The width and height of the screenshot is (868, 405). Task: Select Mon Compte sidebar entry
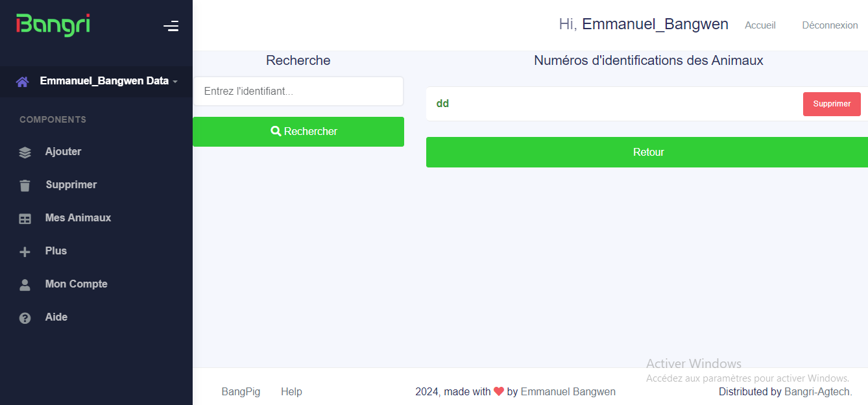[x=76, y=284]
